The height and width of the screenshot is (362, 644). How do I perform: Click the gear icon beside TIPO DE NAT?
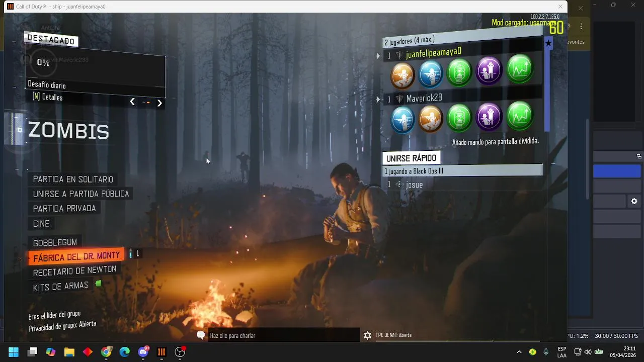[367, 335]
